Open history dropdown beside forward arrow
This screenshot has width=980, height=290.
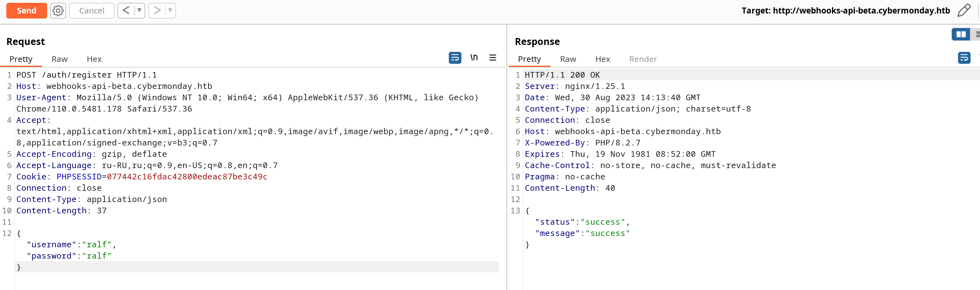point(170,10)
